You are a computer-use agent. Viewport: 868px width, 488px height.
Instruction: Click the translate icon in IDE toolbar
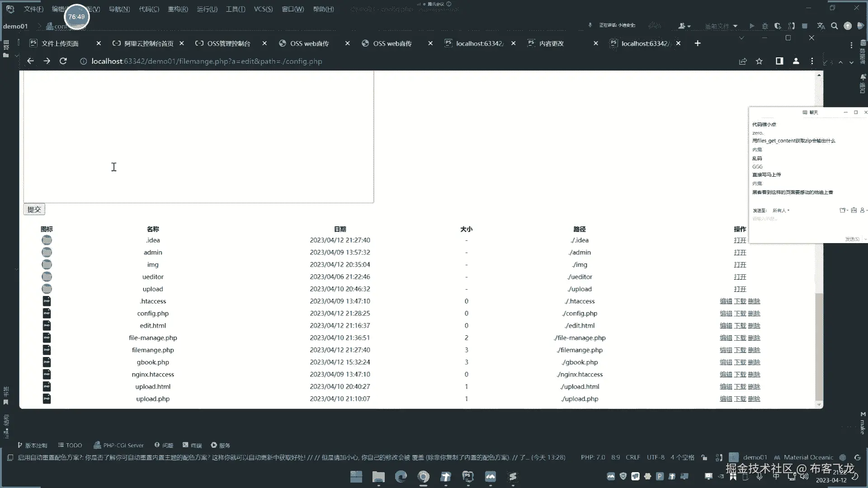(821, 26)
